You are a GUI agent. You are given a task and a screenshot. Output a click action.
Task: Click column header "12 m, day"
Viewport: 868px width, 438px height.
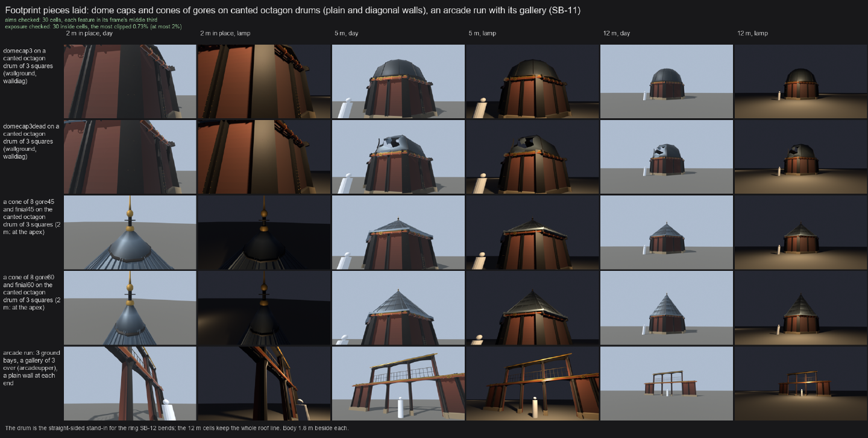616,33
